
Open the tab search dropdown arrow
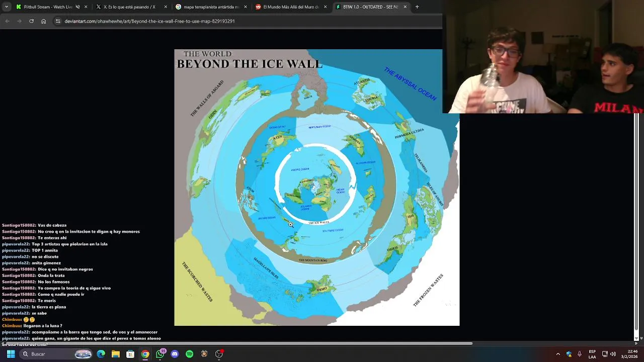7,7
